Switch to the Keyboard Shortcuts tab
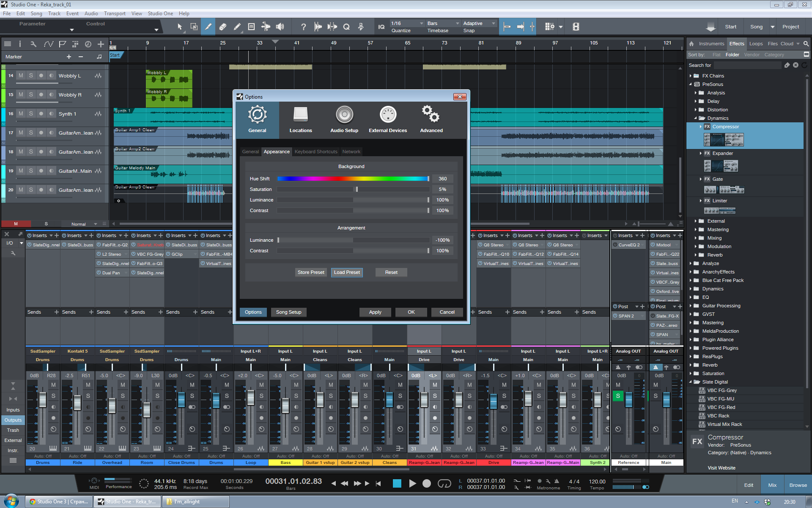 pos(316,152)
